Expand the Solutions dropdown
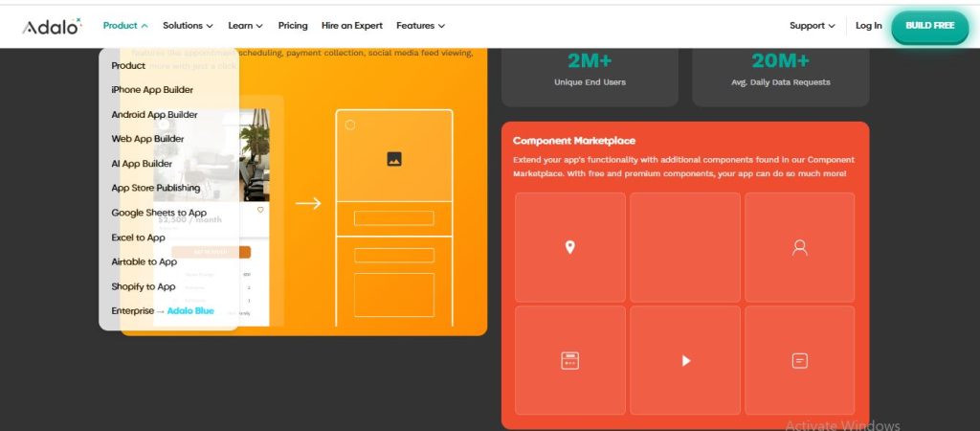 tap(188, 26)
